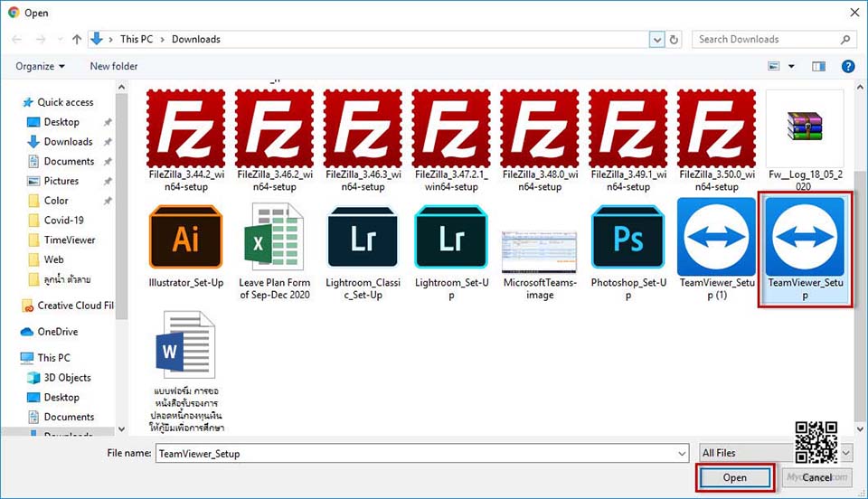Viewport: 868px width, 499px height.
Task: Select the FileZilla_3.46.2_win64-setup file icon
Action: [x=275, y=128]
